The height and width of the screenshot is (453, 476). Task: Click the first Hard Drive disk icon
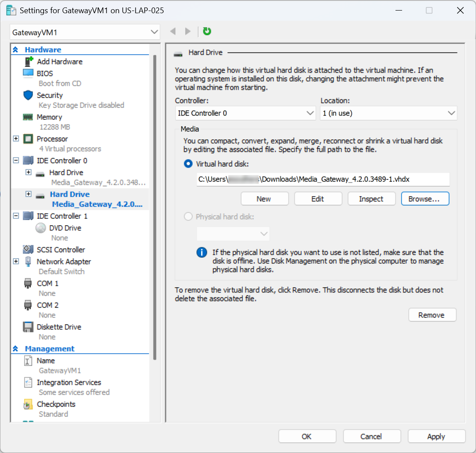tap(40, 175)
